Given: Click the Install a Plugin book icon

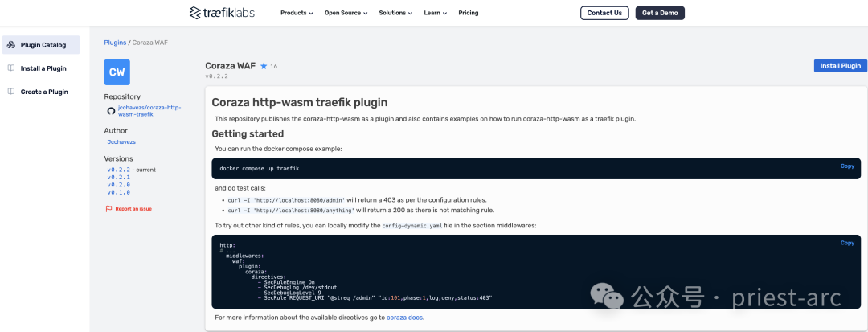Looking at the screenshot, I should coord(11,68).
